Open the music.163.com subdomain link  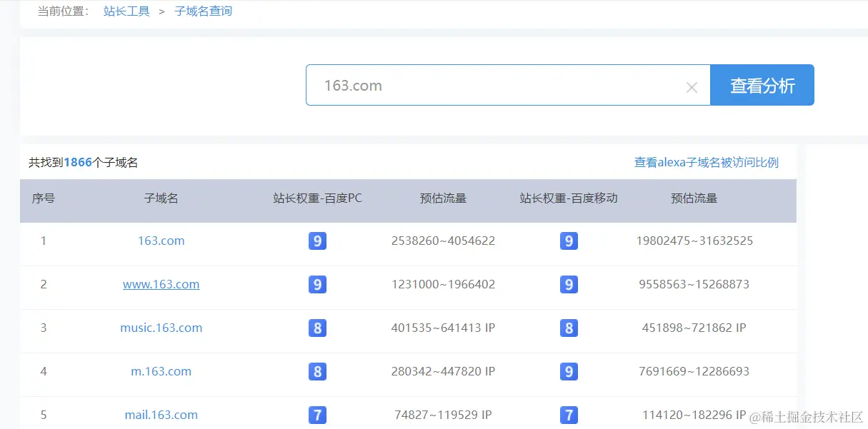pyautogui.click(x=161, y=328)
